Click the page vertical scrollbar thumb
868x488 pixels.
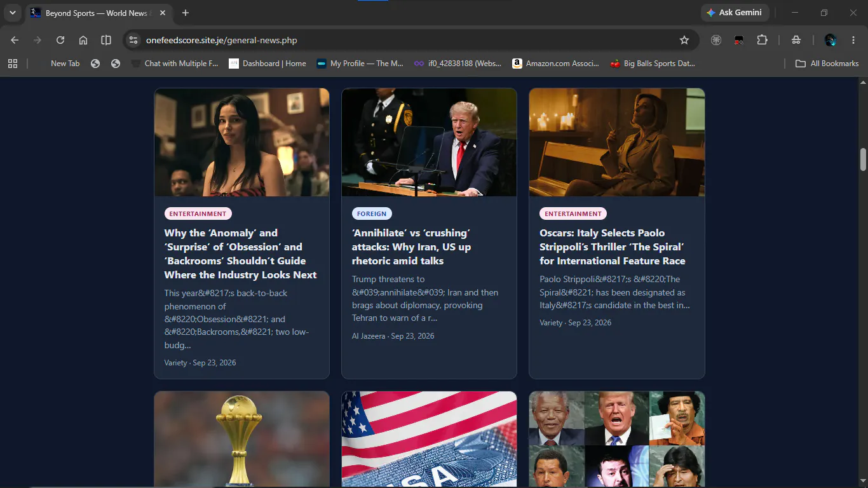[x=863, y=159]
